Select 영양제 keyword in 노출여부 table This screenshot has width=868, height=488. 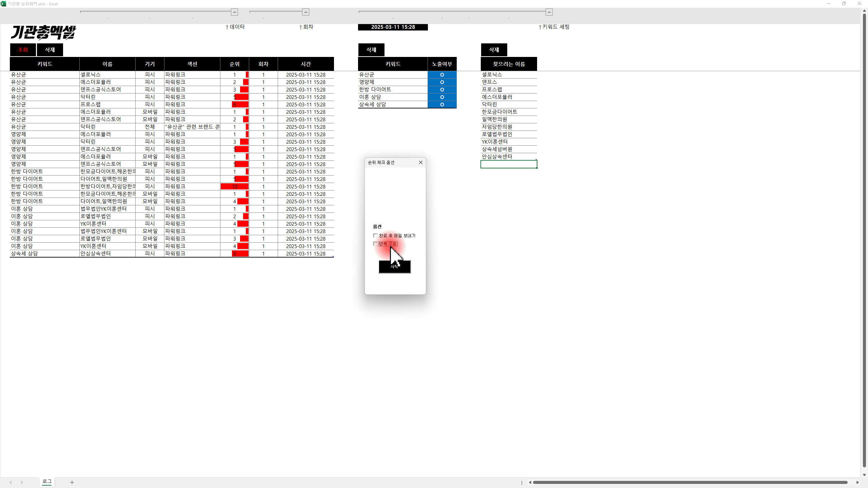click(393, 82)
